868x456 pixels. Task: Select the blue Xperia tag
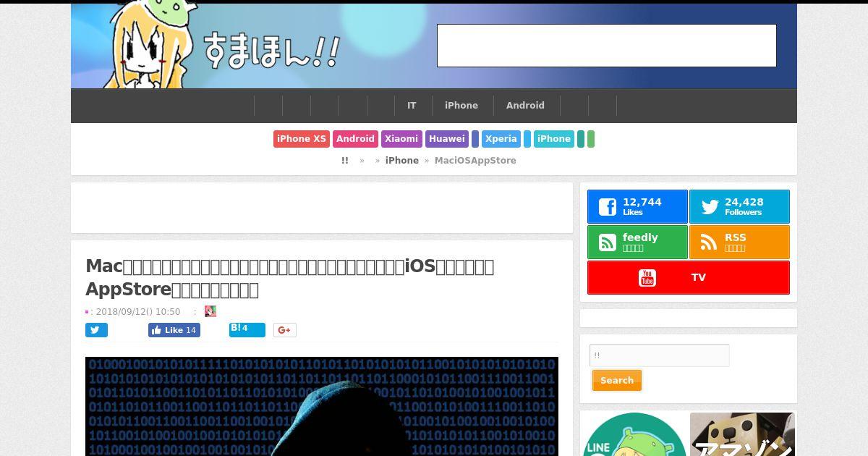click(x=501, y=139)
